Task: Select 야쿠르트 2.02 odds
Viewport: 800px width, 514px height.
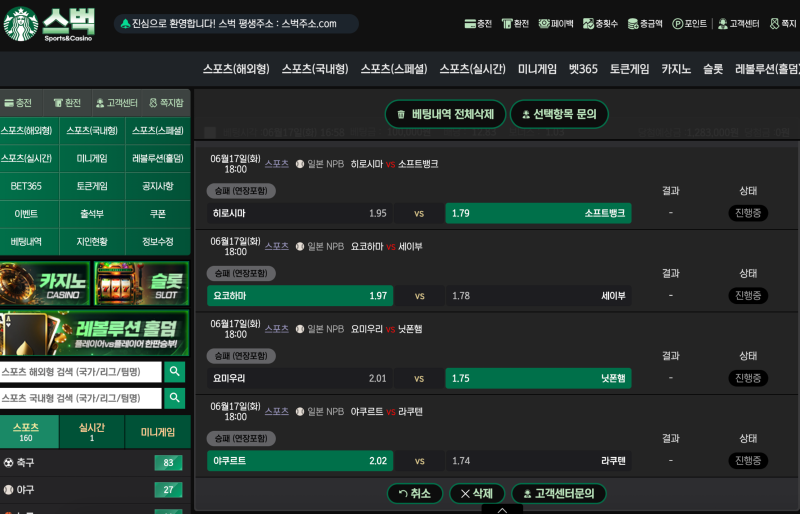Action: pyautogui.click(x=300, y=461)
